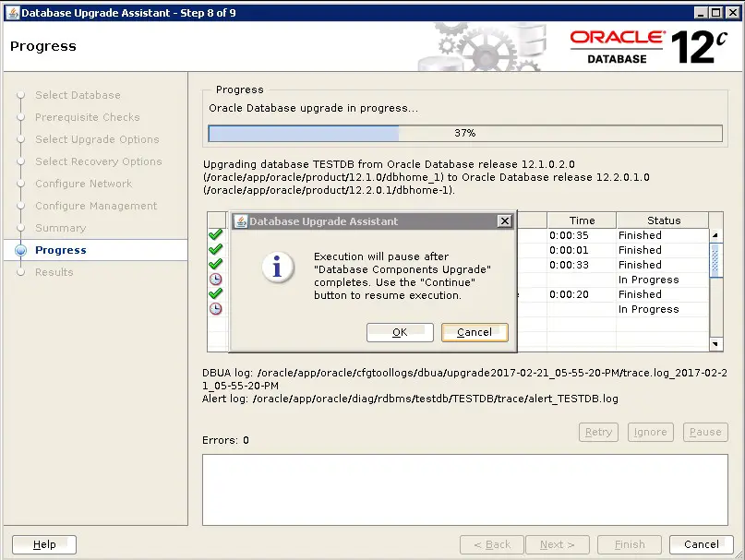The height and width of the screenshot is (560, 745).
Task: Click the DBUA log path text
Action: [x=464, y=379]
